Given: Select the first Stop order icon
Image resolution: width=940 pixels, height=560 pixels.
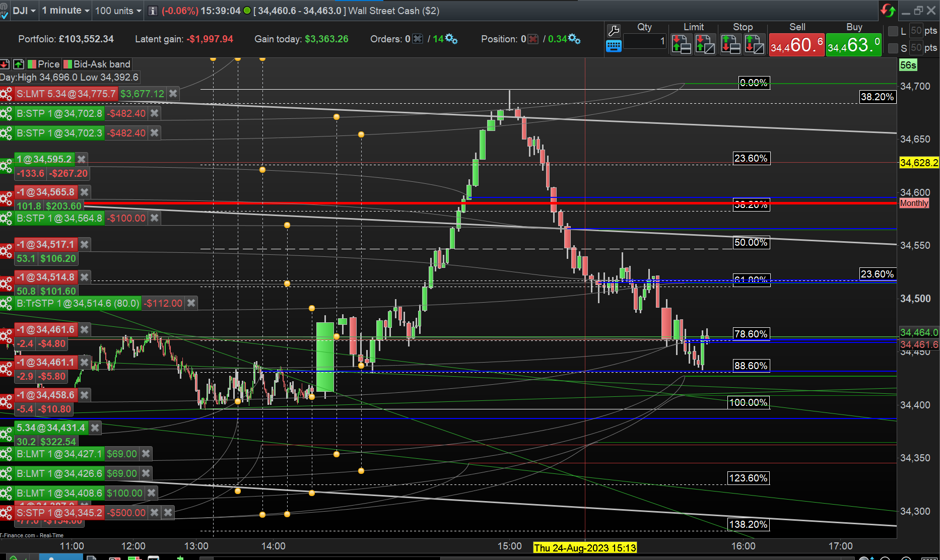Looking at the screenshot, I should click(x=730, y=44).
